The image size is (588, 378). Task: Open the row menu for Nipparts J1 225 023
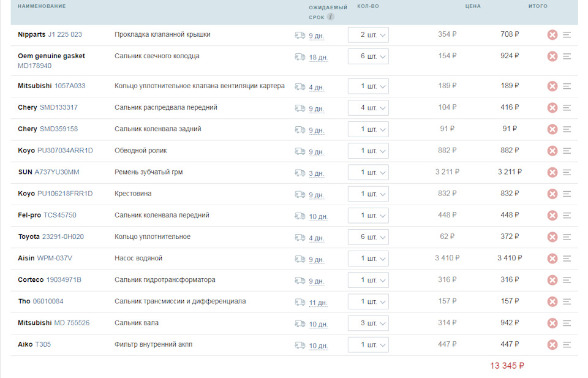567,35
